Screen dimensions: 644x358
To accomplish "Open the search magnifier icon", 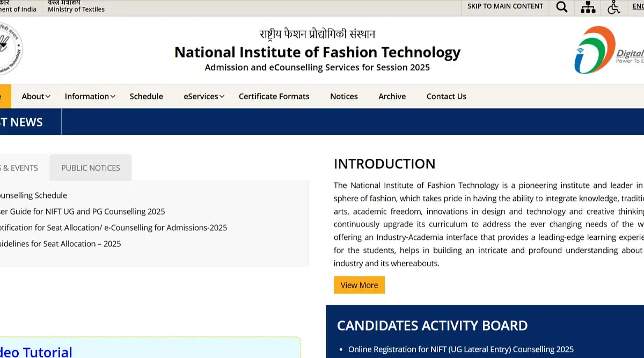I will pyautogui.click(x=562, y=8).
